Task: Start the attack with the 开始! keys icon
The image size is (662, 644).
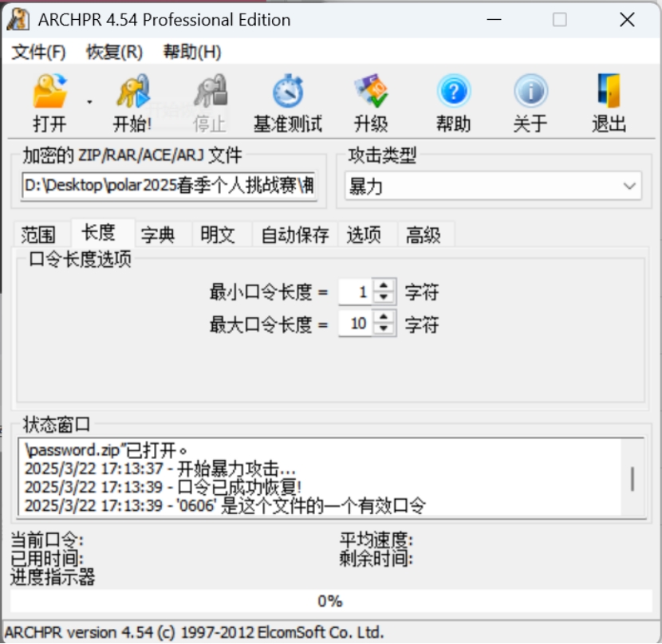Action: [132, 90]
